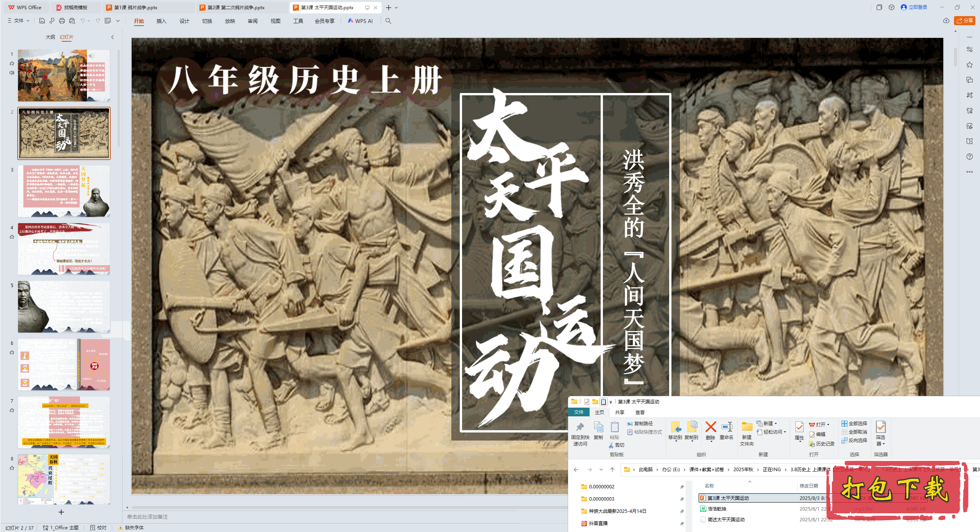The width and height of the screenshot is (980, 532).
Task: Click the help question mark icon in sidebar
Action: click(x=969, y=157)
